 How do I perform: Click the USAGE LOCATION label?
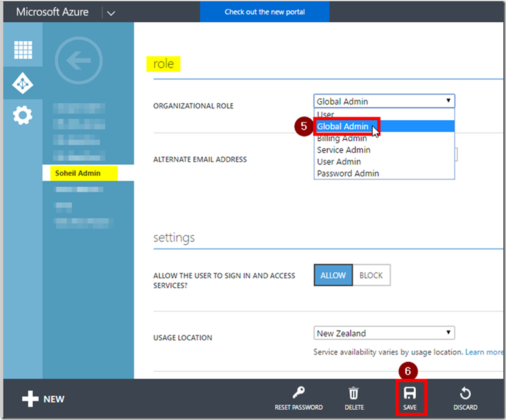point(182,338)
